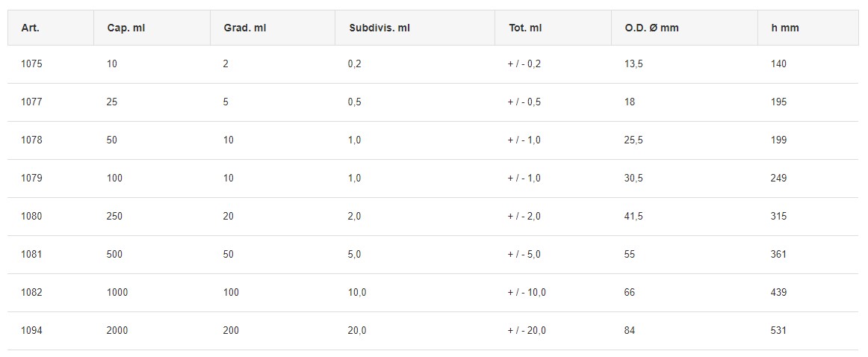Select the 439 height value
Screen dimensions: 868x357
pyautogui.click(x=778, y=293)
